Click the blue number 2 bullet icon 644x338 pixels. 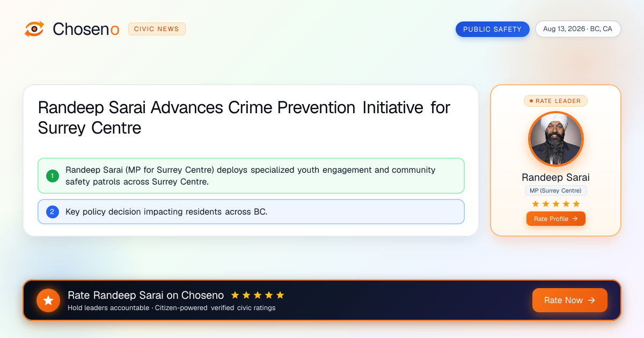53,212
